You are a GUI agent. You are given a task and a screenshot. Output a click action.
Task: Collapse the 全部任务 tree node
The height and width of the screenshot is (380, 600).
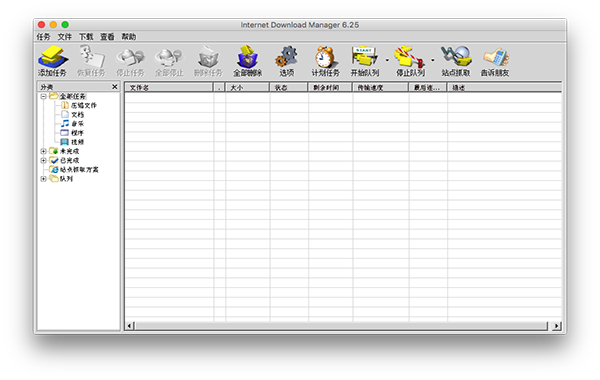[x=43, y=96]
